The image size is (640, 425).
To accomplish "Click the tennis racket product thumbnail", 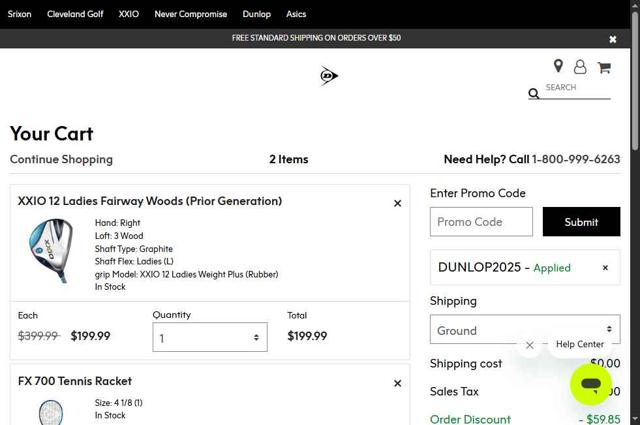I will [51, 412].
